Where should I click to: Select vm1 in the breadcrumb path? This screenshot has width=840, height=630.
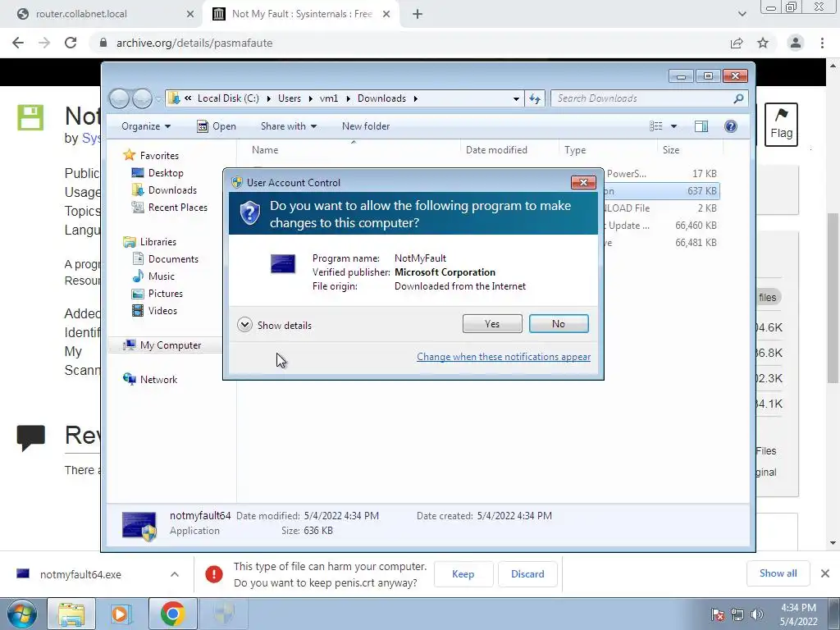tap(329, 98)
